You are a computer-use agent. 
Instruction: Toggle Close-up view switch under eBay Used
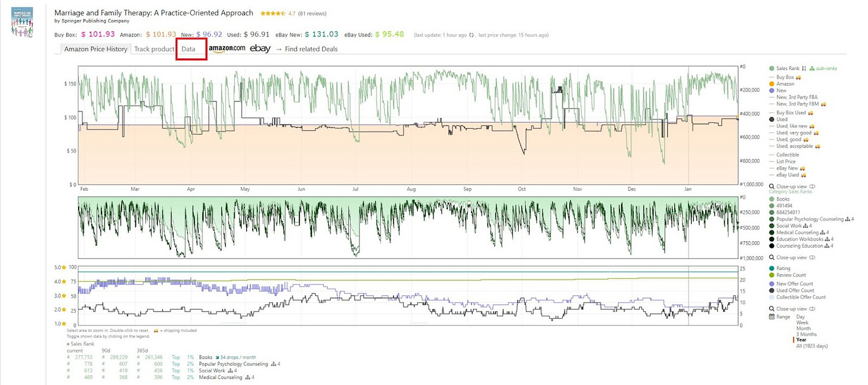click(x=813, y=186)
